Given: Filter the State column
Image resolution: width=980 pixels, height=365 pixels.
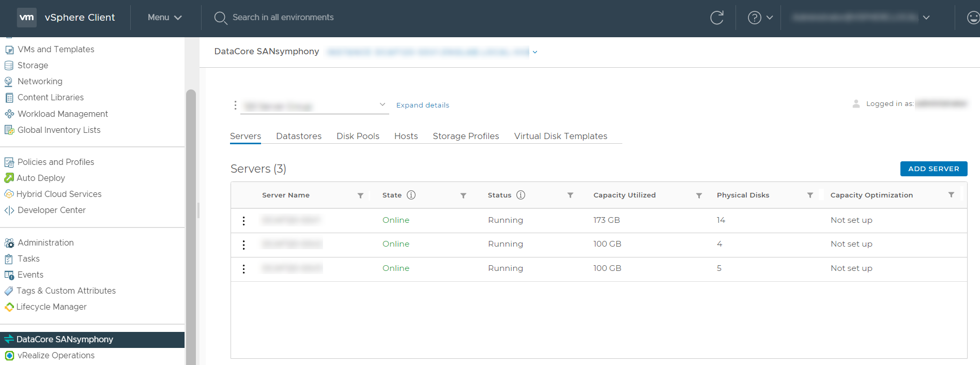Looking at the screenshot, I should coord(463,195).
